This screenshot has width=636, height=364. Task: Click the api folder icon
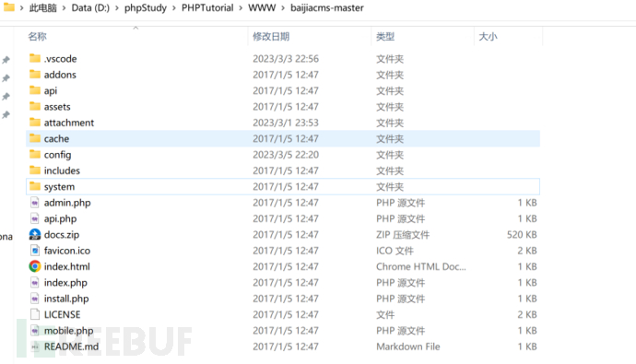coord(35,90)
